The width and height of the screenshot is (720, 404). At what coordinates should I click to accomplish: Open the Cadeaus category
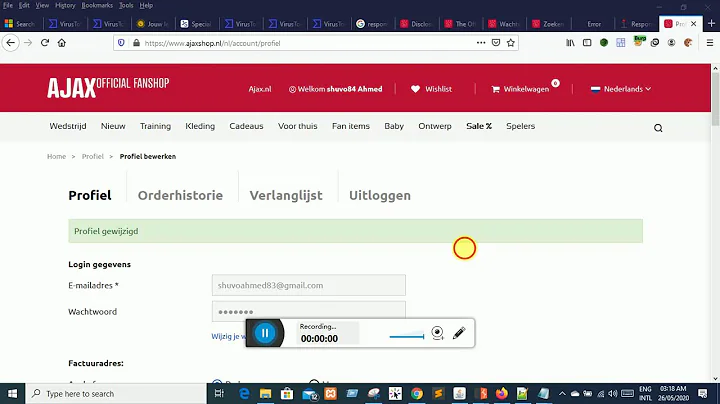click(246, 126)
